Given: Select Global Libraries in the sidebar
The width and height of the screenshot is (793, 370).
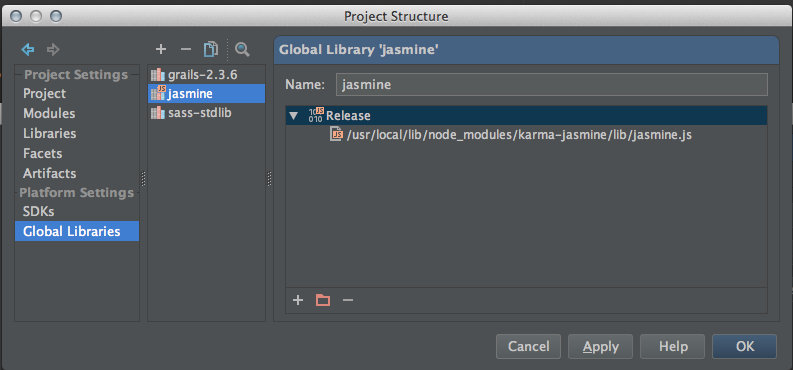Looking at the screenshot, I should pos(77,231).
